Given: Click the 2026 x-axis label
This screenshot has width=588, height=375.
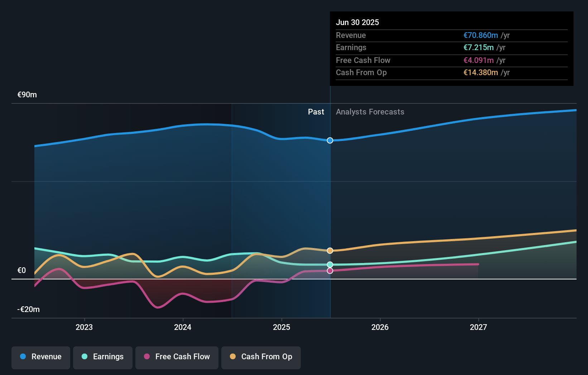Looking at the screenshot, I should point(380,327).
